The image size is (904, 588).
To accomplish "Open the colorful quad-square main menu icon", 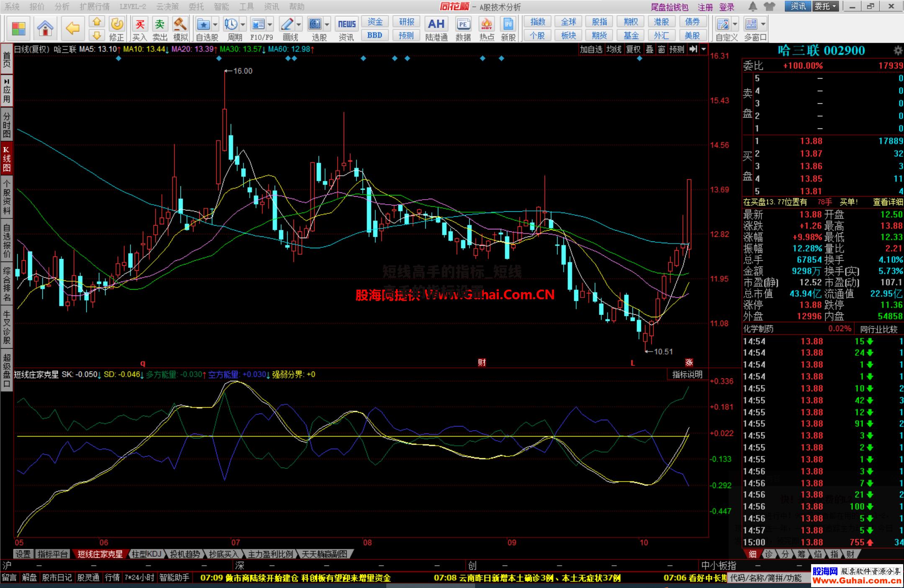I will tap(18, 28).
